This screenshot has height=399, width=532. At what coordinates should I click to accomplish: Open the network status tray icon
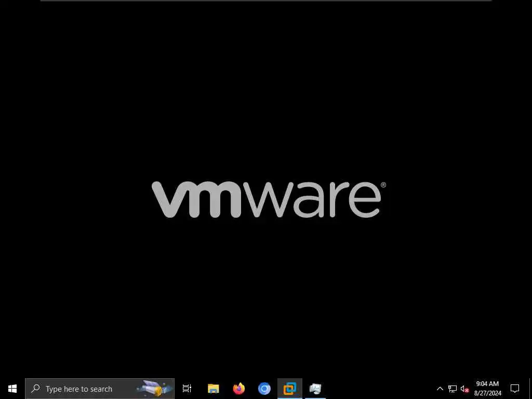453,389
